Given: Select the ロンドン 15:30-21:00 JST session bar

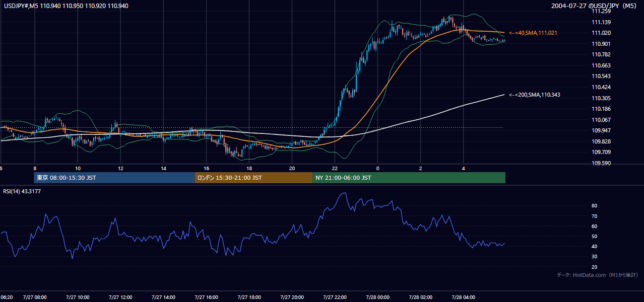Looking at the screenshot, I should [x=253, y=178].
